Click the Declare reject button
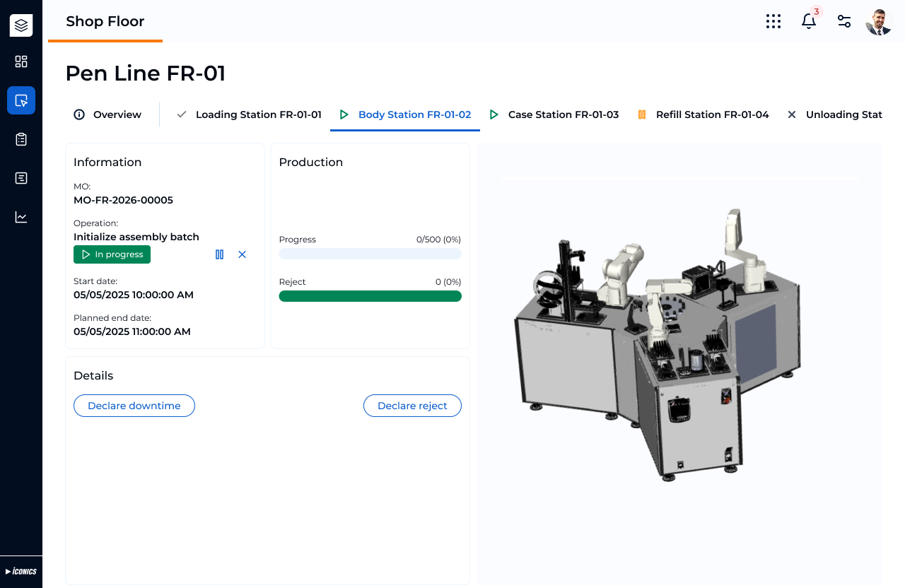 (x=412, y=406)
